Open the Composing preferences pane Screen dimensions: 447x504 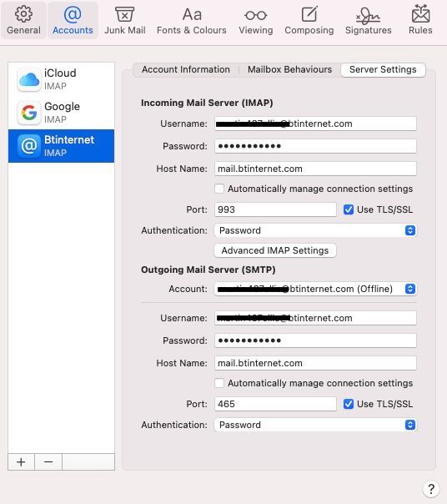point(309,20)
